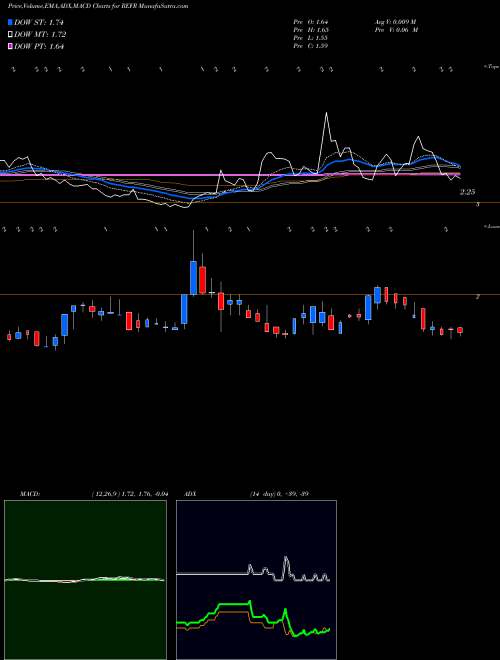Click the 'Pre V: 0.06 M' value
The image size is (500, 660).
point(396,30)
